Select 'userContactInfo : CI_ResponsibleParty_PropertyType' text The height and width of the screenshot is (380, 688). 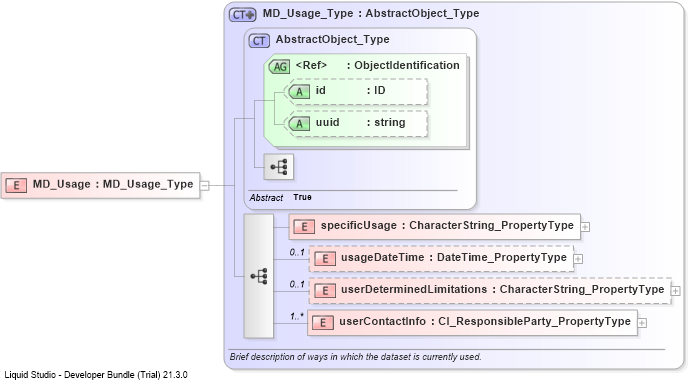point(485,322)
